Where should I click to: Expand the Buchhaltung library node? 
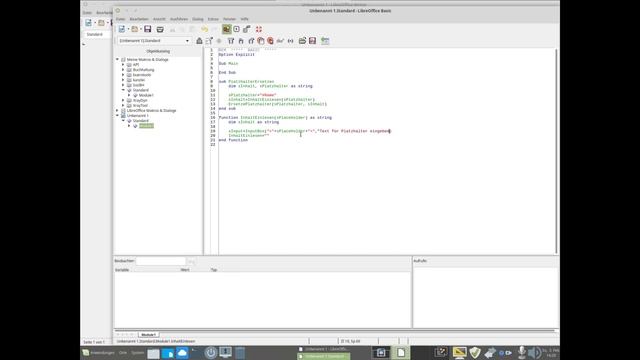[x=123, y=70]
